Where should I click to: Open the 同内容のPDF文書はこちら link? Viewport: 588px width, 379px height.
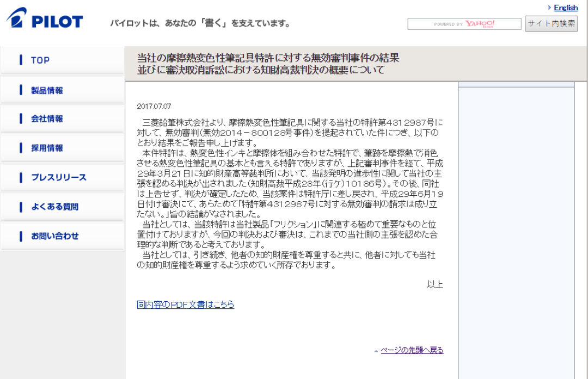185,305
